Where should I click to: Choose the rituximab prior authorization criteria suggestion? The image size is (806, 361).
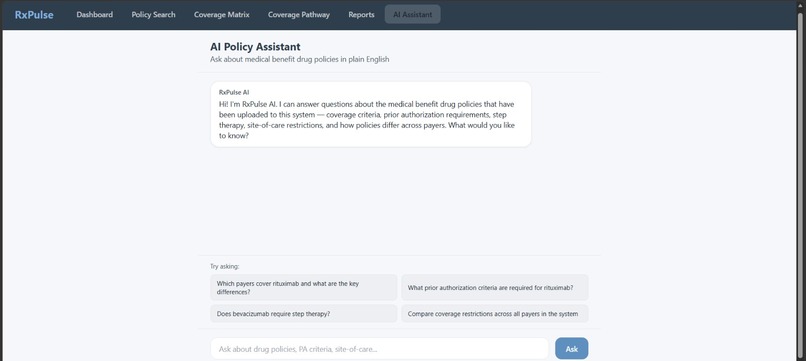[x=494, y=287]
